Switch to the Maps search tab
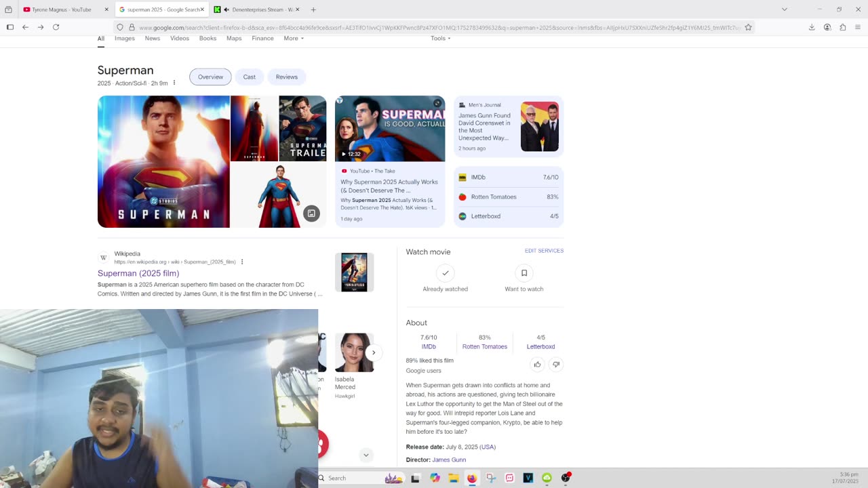The image size is (868, 488). (x=234, y=38)
